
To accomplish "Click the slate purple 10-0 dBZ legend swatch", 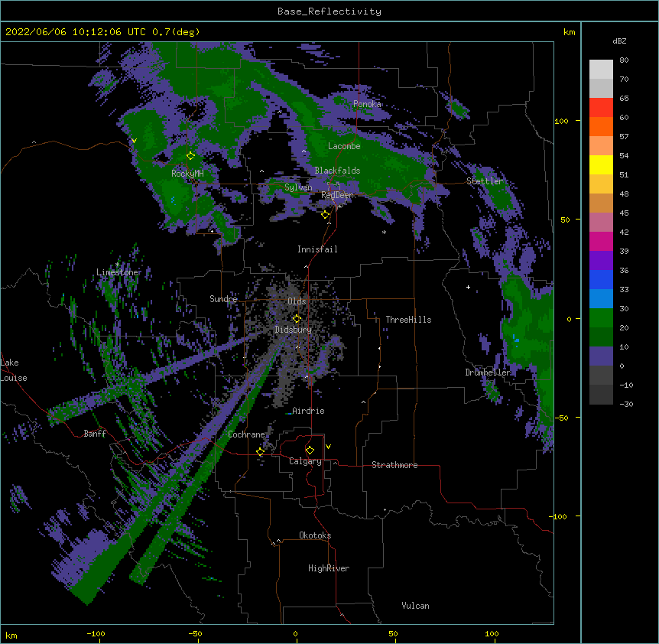I will [x=601, y=356].
